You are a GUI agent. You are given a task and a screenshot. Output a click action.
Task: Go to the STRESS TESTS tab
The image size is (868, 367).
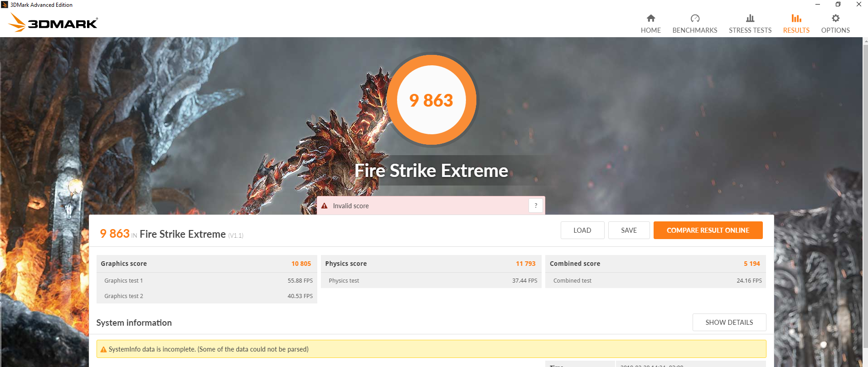point(750,24)
